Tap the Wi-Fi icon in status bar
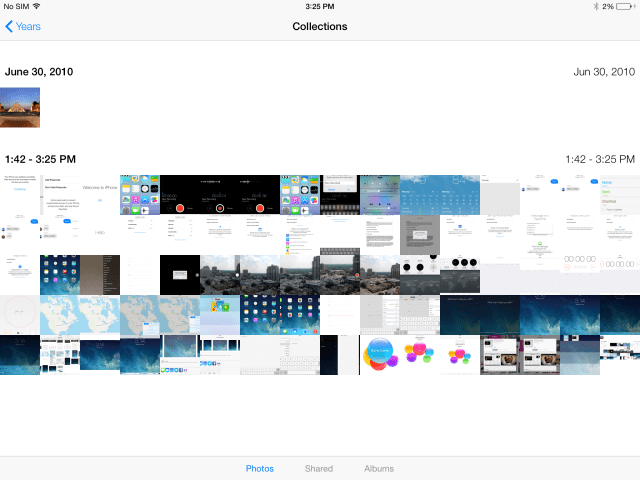Viewport: 640px width, 480px height. point(37,6)
